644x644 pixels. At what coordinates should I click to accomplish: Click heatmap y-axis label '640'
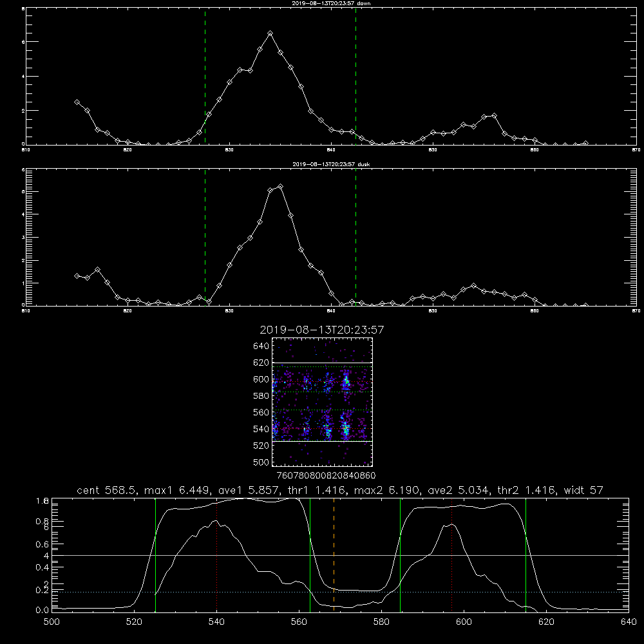point(261,346)
